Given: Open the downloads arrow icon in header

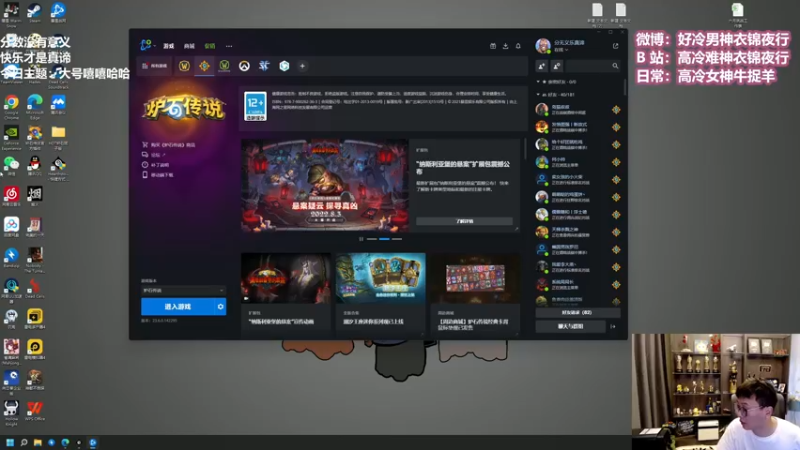Looking at the screenshot, I should point(506,46).
